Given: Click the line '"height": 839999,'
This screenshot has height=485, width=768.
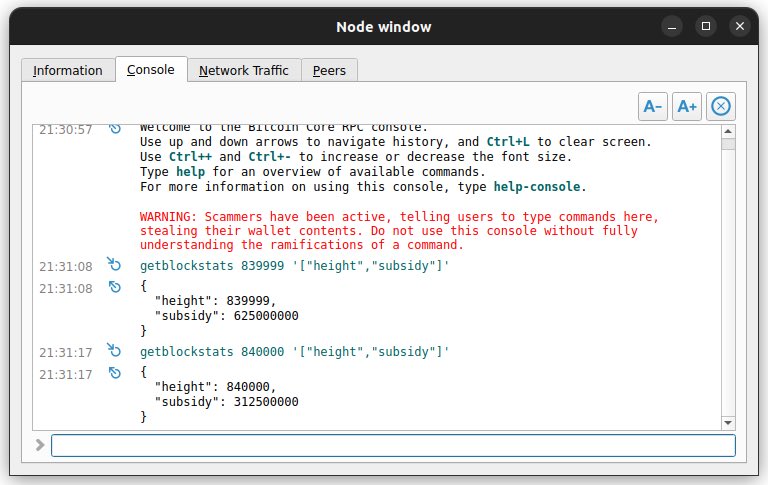Looking at the screenshot, I should (x=216, y=300).
